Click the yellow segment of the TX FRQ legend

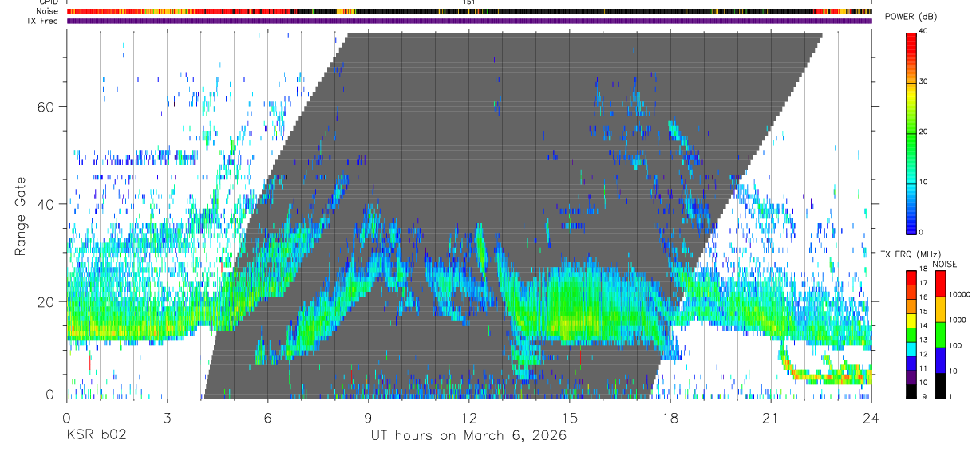[x=911, y=322]
